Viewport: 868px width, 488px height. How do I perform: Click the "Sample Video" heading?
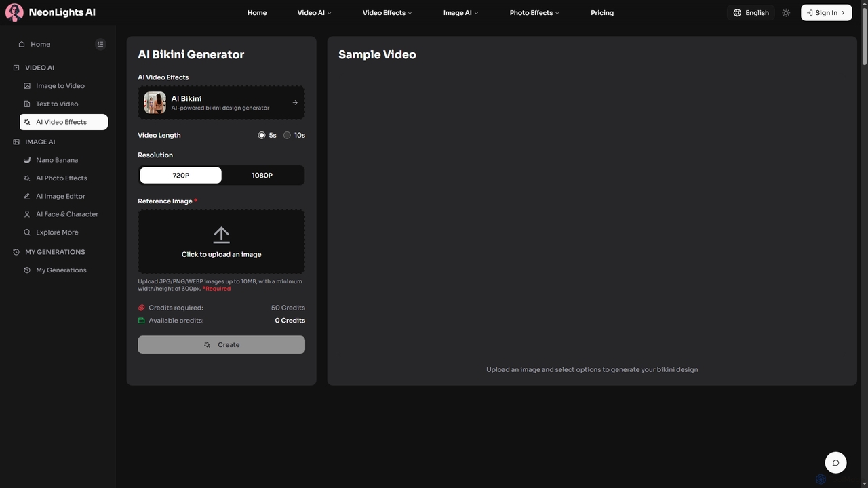(377, 54)
